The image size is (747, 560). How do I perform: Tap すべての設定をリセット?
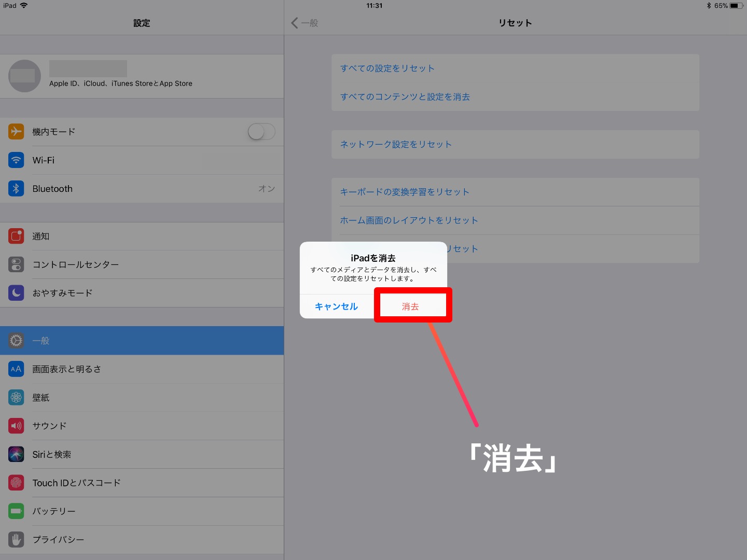387,68
